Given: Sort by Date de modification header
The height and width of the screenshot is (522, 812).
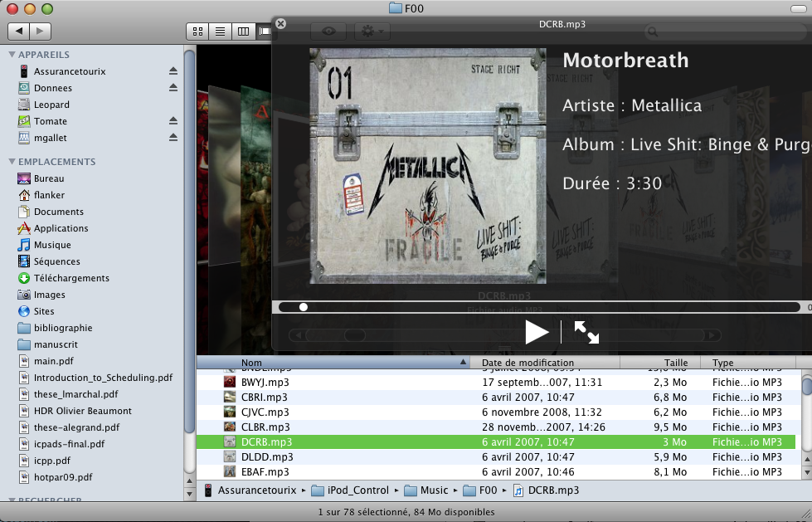Looking at the screenshot, I should (528, 363).
